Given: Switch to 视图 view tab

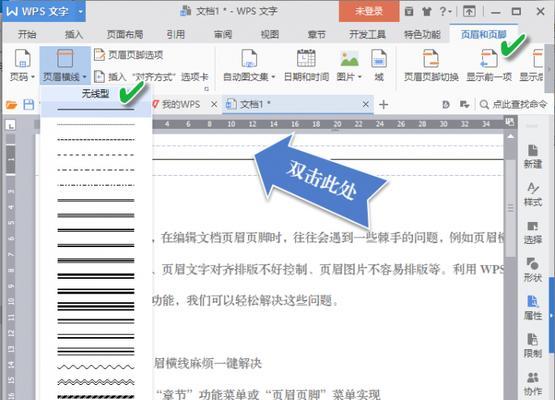Looking at the screenshot, I should coord(270,34).
